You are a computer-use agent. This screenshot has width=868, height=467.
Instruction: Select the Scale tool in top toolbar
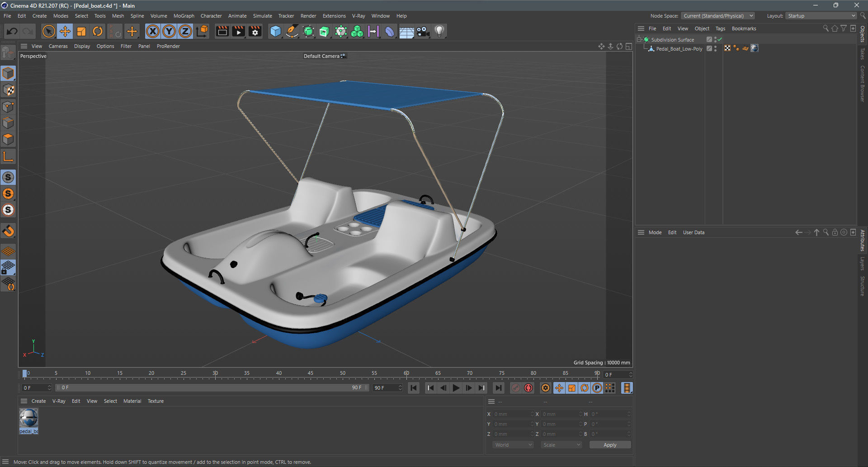(x=81, y=31)
